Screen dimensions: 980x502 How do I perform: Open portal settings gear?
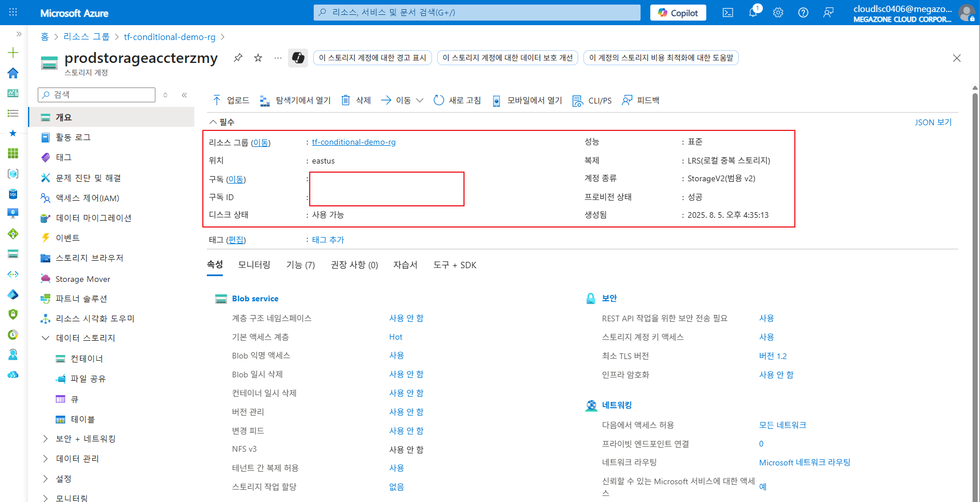point(778,13)
